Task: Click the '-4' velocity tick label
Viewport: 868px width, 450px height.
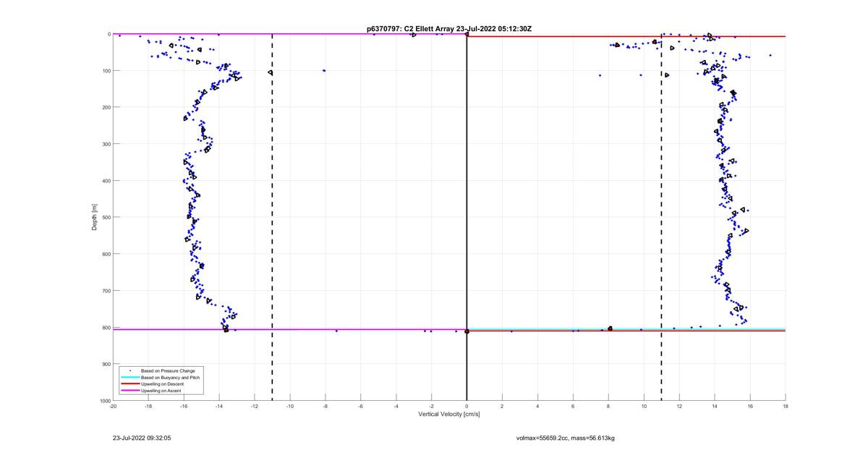Action: point(396,406)
